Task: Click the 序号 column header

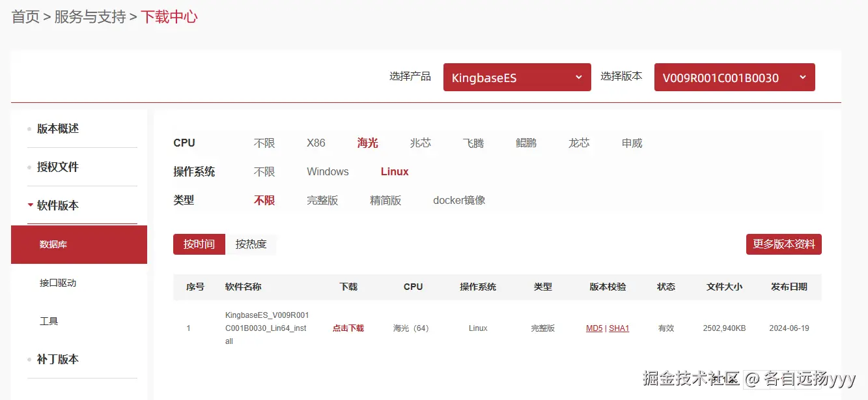Action: [195, 287]
